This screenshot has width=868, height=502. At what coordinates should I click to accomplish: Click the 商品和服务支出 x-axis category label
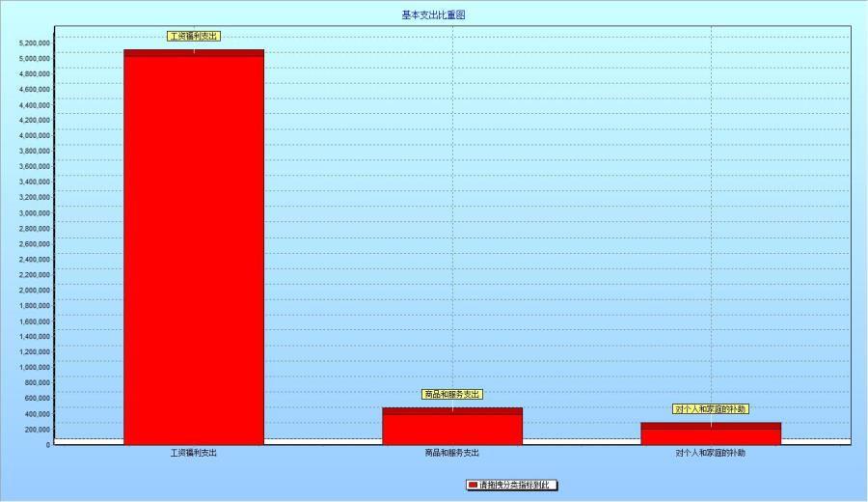coord(452,453)
